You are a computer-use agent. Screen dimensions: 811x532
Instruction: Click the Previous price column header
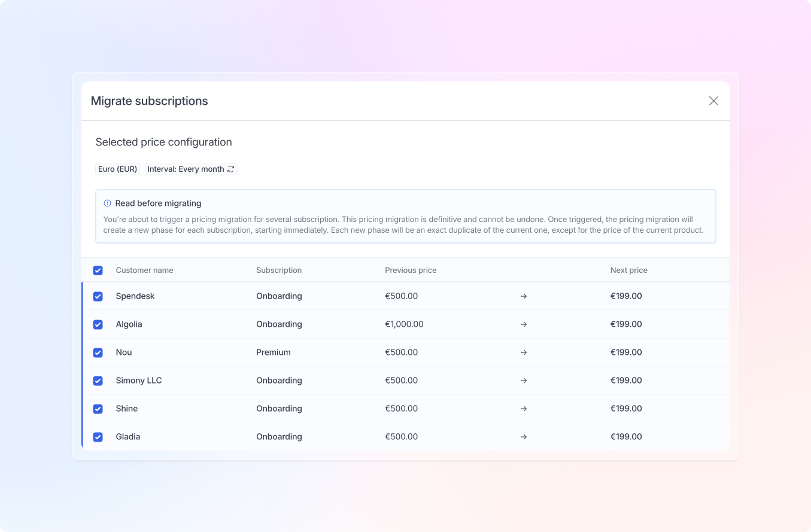click(411, 270)
